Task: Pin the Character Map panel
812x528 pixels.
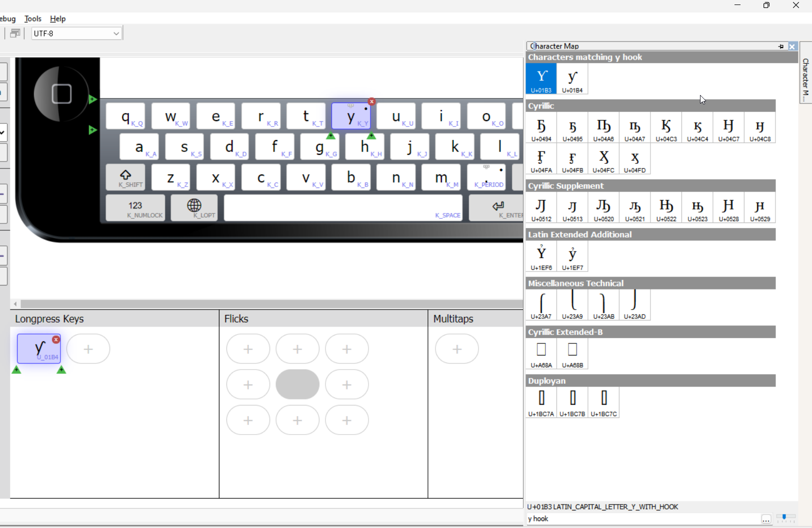Action: [781, 46]
